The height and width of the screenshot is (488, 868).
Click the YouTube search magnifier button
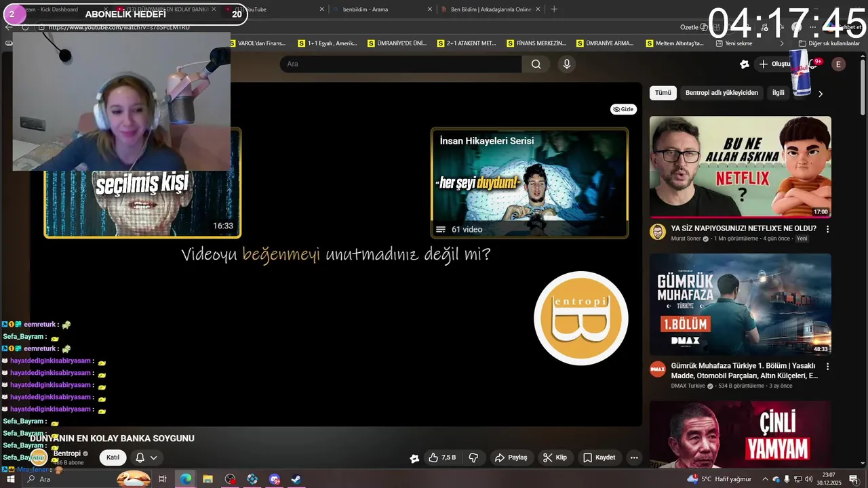(536, 64)
